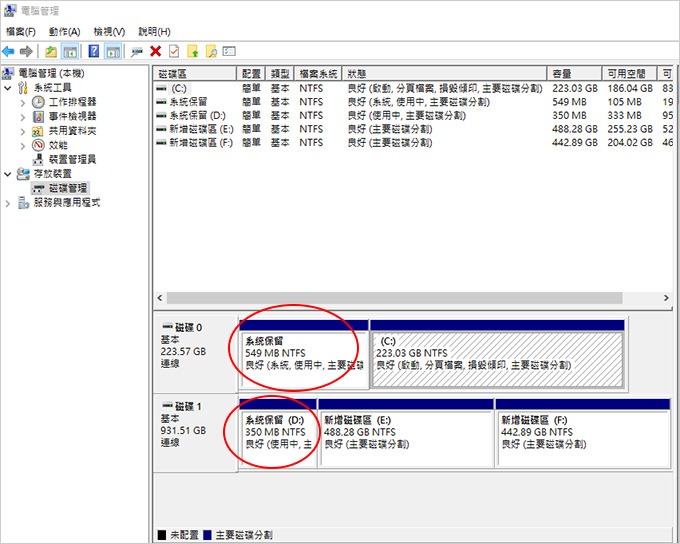Click the Back arrow toolbar icon
The image size is (680, 544).
8,52
